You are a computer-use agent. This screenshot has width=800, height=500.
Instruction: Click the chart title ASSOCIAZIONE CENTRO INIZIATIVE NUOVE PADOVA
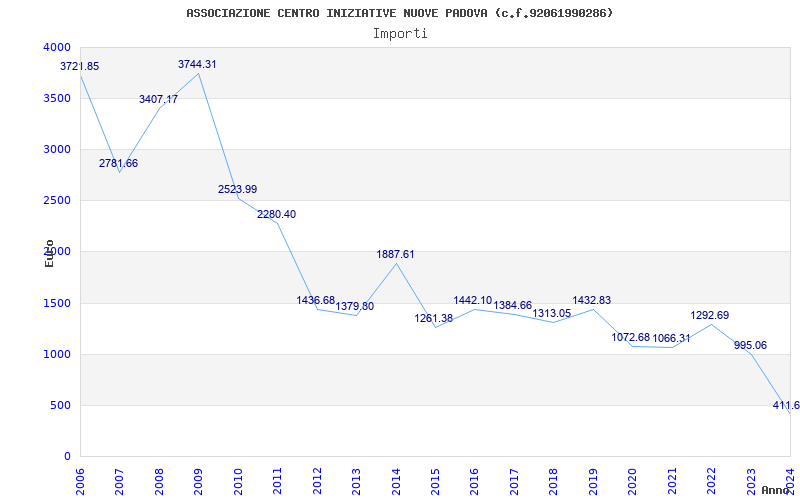[337, 13]
